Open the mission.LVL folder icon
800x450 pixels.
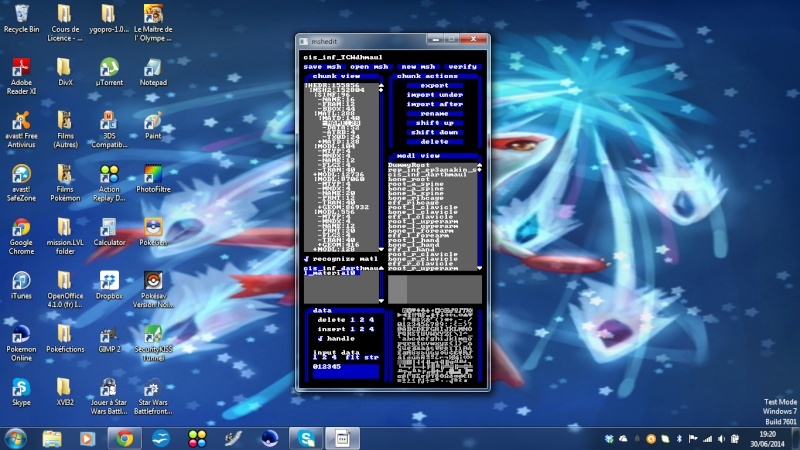point(65,236)
